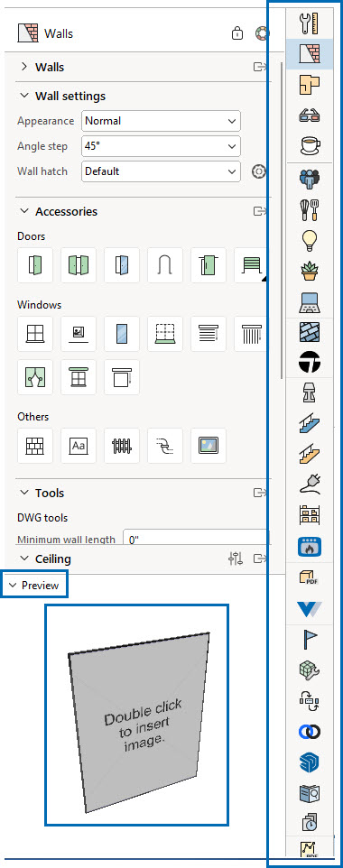
Task: Click the blue flag icon
Action: (x=310, y=640)
